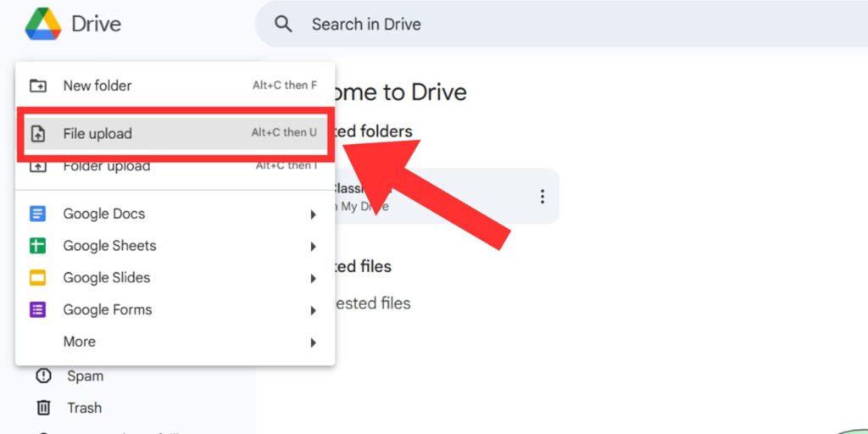Click the Drive title text
The image size is (868, 434).
point(97,25)
